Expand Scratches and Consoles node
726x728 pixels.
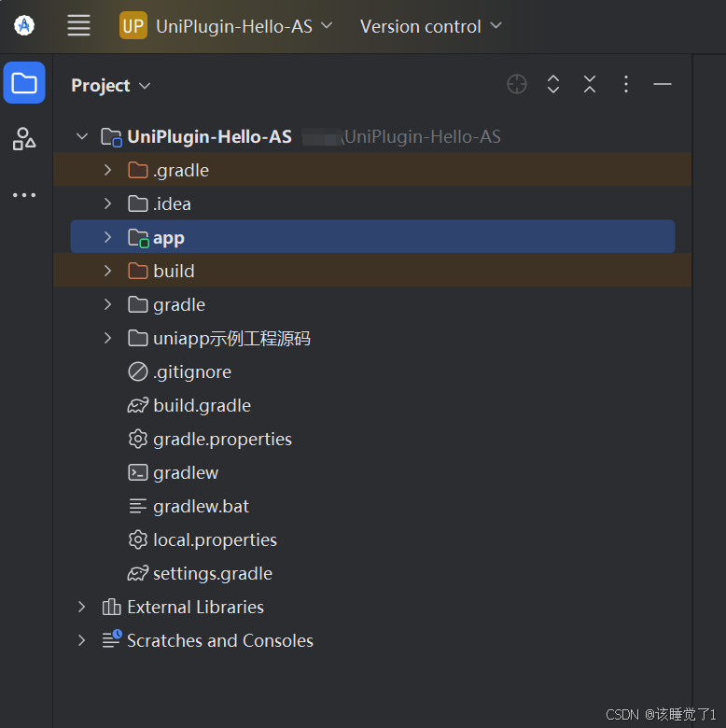click(82, 640)
